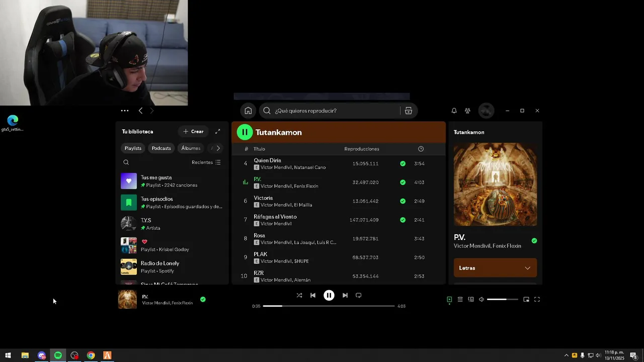Open the miniplayer

[526, 299]
